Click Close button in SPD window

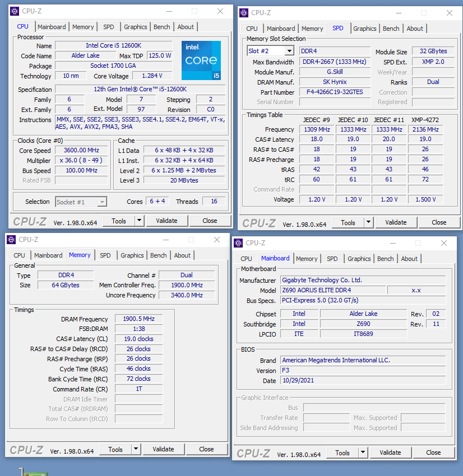(x=439, y=222)
